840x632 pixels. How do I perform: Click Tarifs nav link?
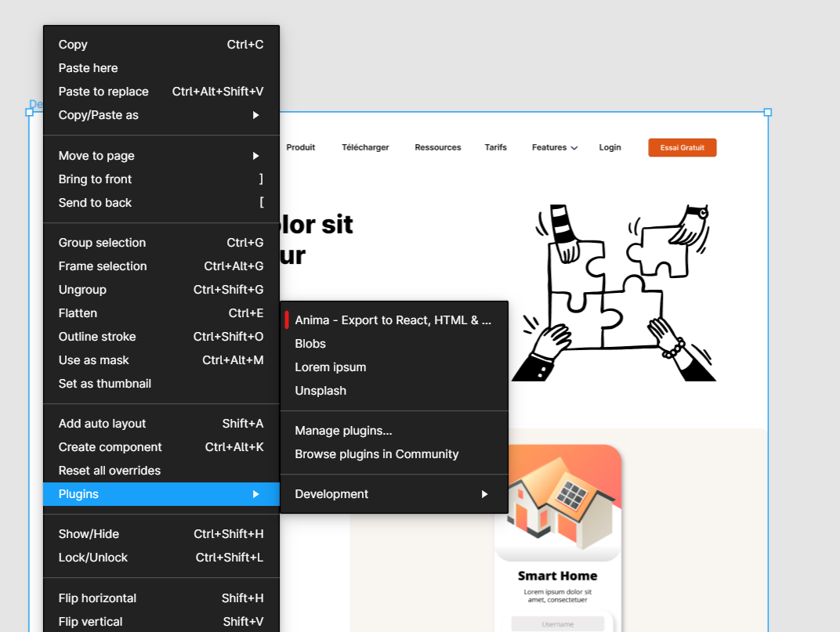(495, 147)
